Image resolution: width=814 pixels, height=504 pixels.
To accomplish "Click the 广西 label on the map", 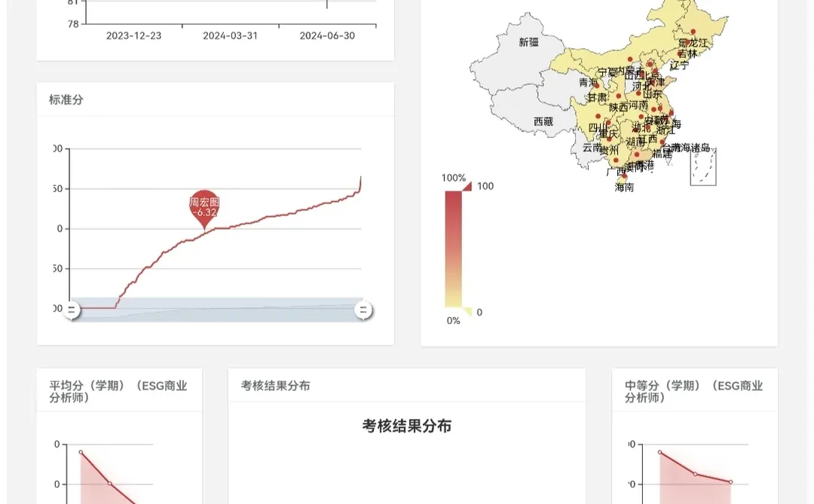I will [x=617, y=171].
